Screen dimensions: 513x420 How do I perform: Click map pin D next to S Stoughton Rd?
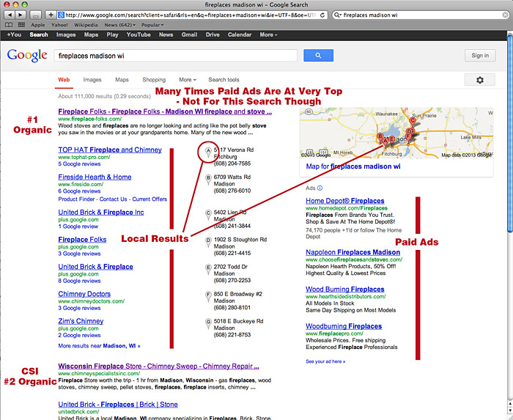(x=208, y=242)
